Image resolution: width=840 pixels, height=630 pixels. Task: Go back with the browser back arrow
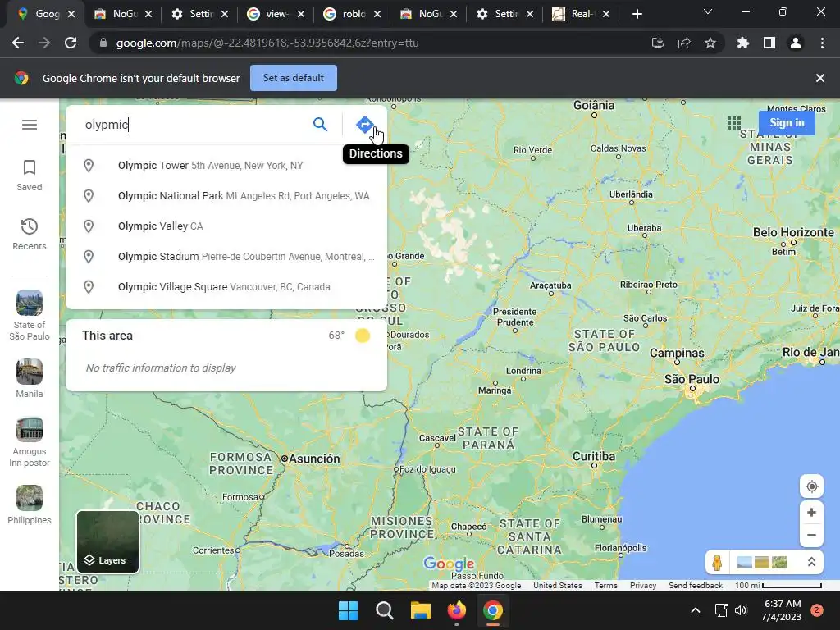(18, 43)
